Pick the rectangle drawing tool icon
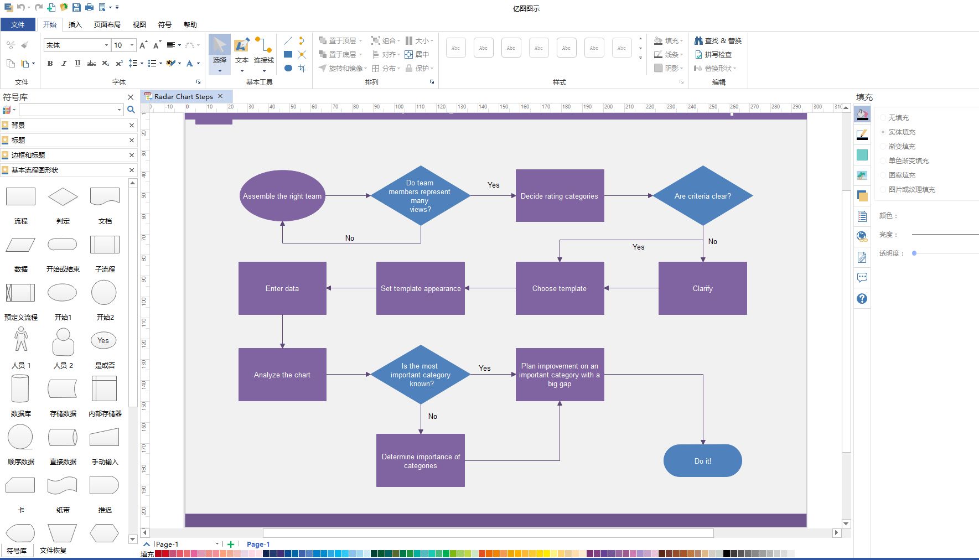979x560 pixels. pyautogui.click(x=288, y=54)
